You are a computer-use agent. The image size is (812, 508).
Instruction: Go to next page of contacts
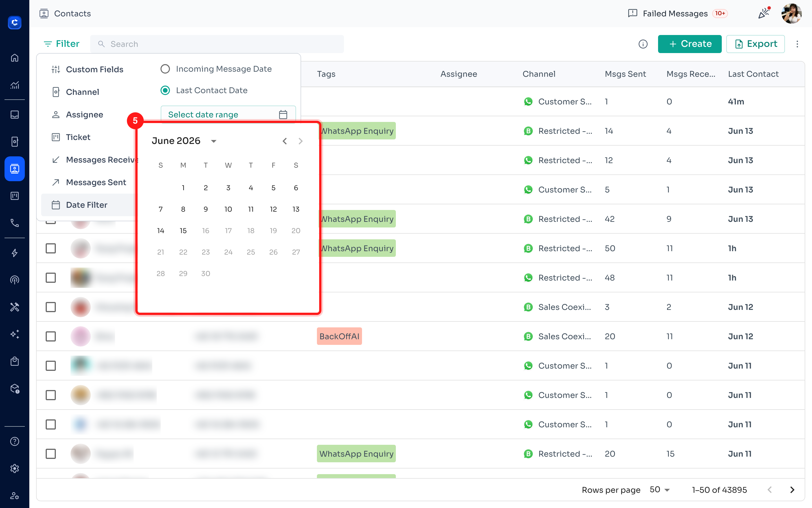pos(792,490)
